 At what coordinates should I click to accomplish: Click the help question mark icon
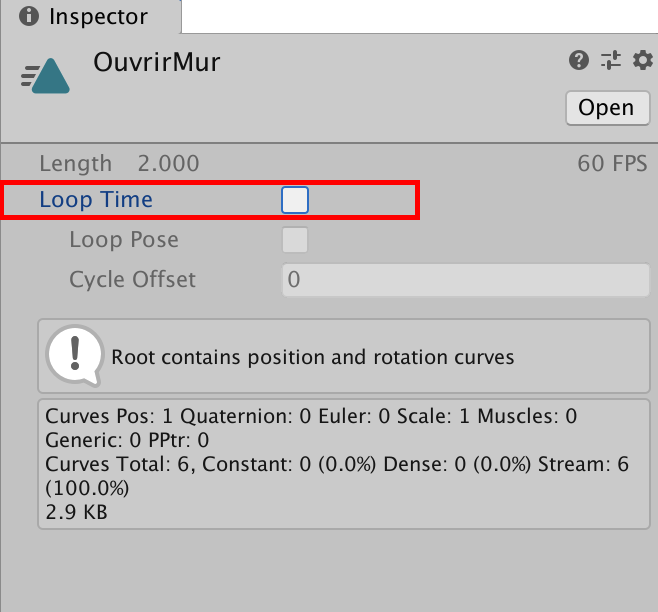pyautogui.click(x=578, y=62)
